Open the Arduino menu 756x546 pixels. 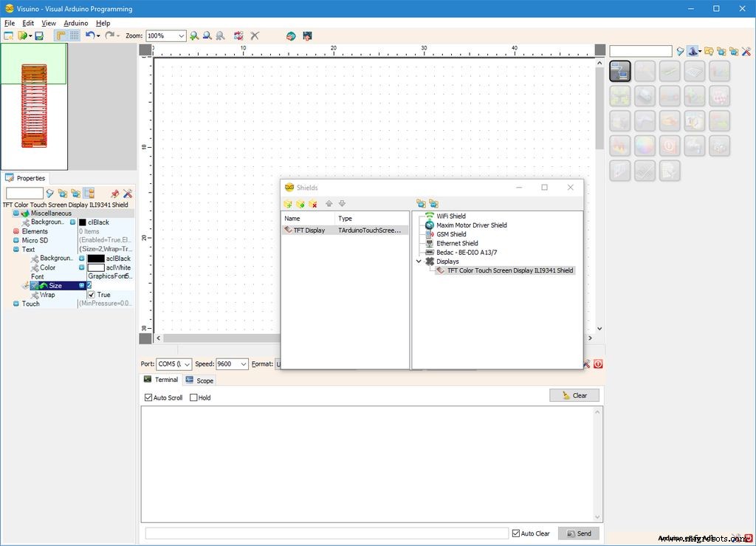coord(75,23)
